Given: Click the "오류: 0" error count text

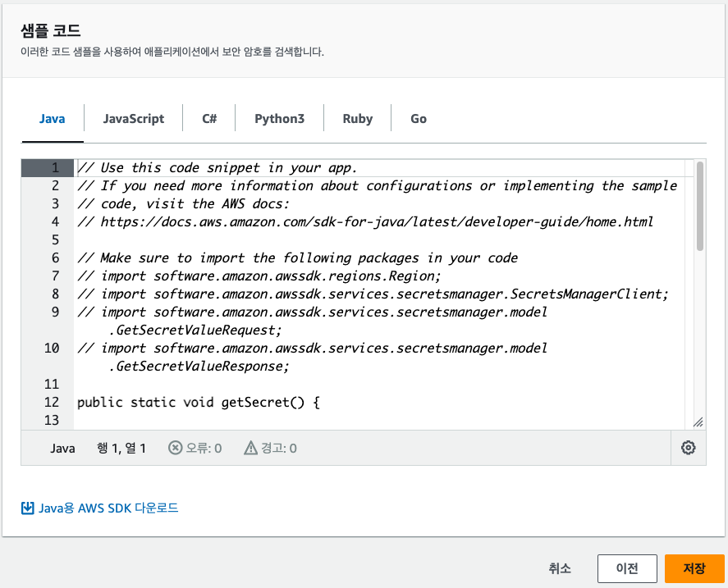Looking at the screenshot, I should click(x=204, y=449).
